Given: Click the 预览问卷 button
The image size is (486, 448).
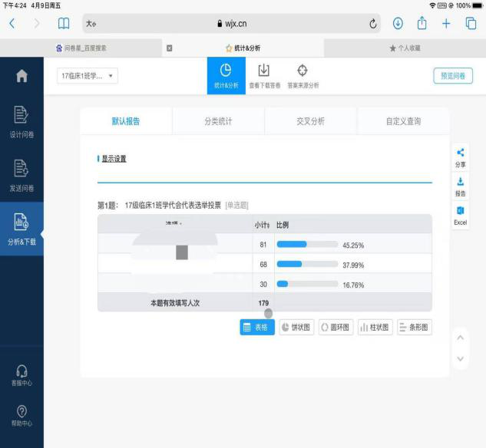Looking at the screenshot, I should click(452, 76).
